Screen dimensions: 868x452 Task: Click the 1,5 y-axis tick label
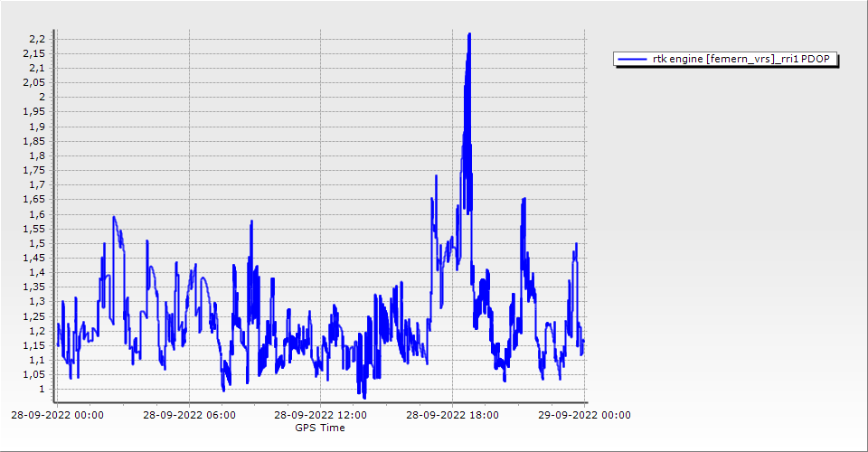point(36,244)
